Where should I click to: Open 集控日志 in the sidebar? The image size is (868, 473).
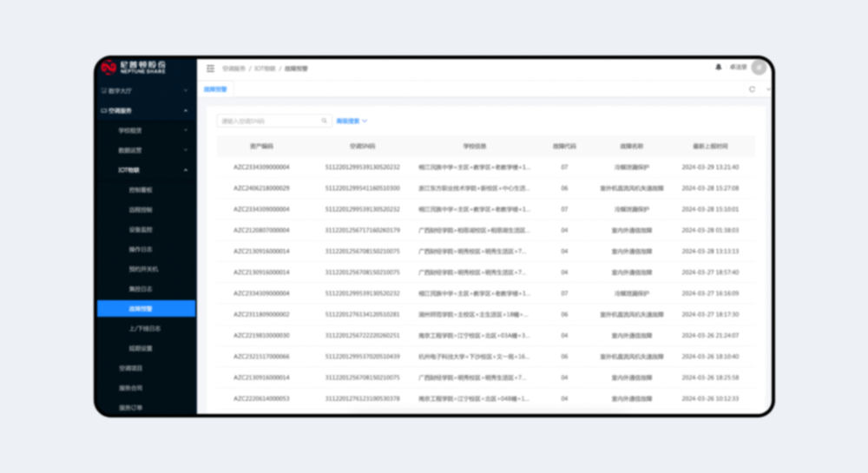point(141,289)
